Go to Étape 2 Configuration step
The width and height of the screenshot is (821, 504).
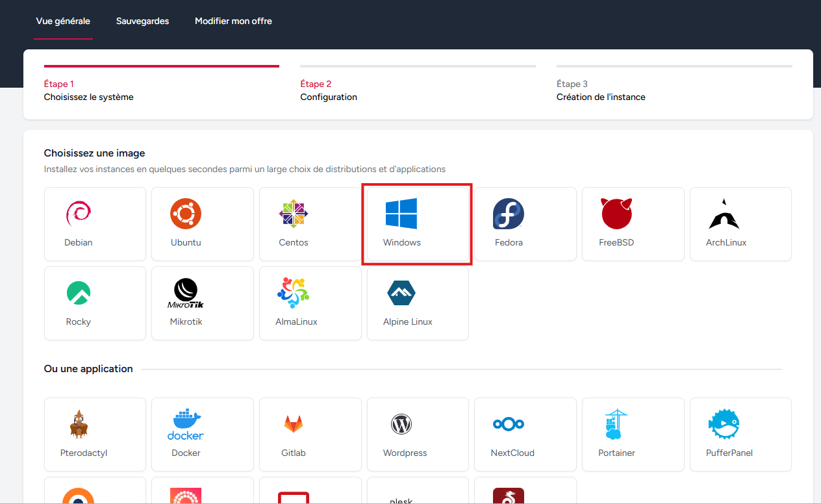[x=329, y=91]
